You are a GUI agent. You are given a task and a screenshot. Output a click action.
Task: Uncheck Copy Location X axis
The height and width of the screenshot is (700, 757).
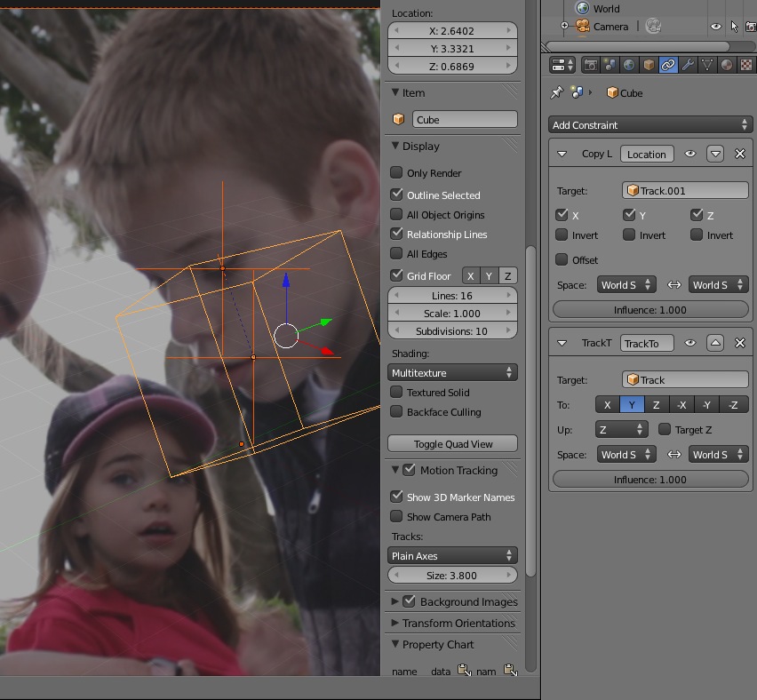[x=562, y=215]
